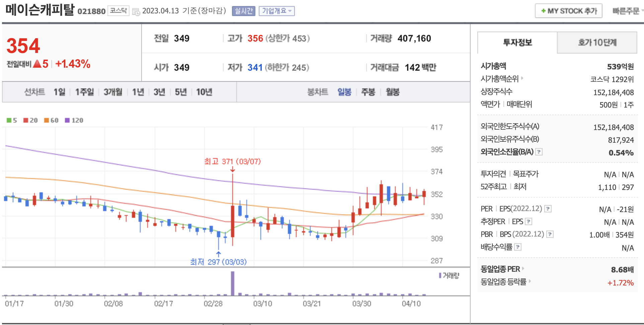The image size is (644, 325).
Task: Open the 호가10단계 tab
Action: (x=597, y=43)
